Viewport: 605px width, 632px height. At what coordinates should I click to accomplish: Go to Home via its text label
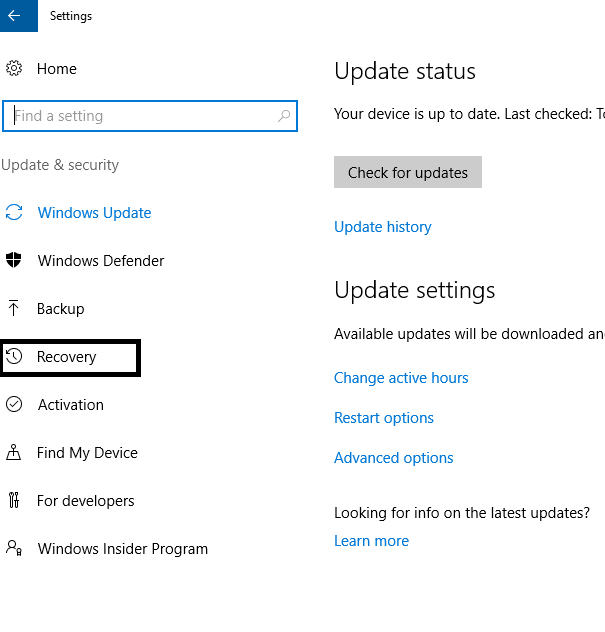pos(57,69)
